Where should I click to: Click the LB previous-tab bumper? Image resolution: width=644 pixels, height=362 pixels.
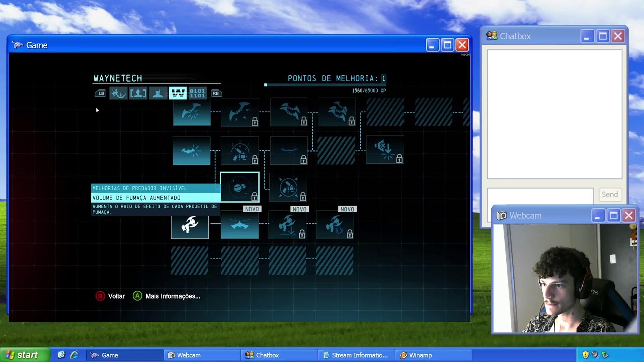100,93
